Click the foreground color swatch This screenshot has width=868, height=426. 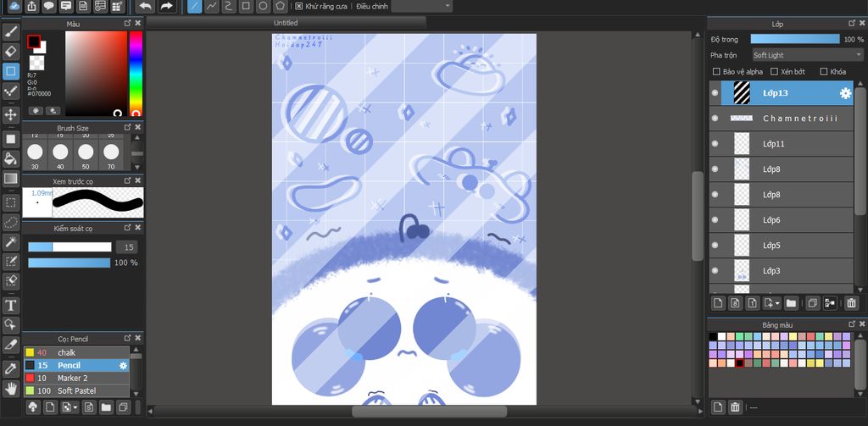pos(34,42)
